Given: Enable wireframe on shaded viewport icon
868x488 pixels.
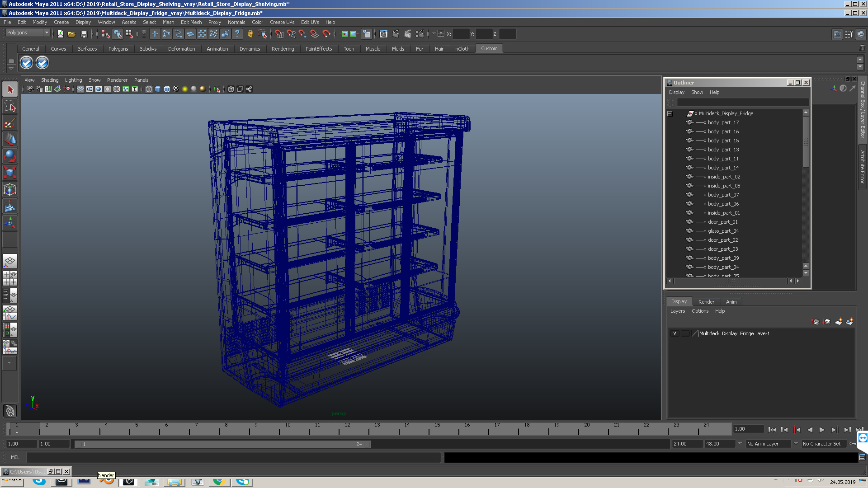Looking at the screenshot, I should tap(167, 89).
